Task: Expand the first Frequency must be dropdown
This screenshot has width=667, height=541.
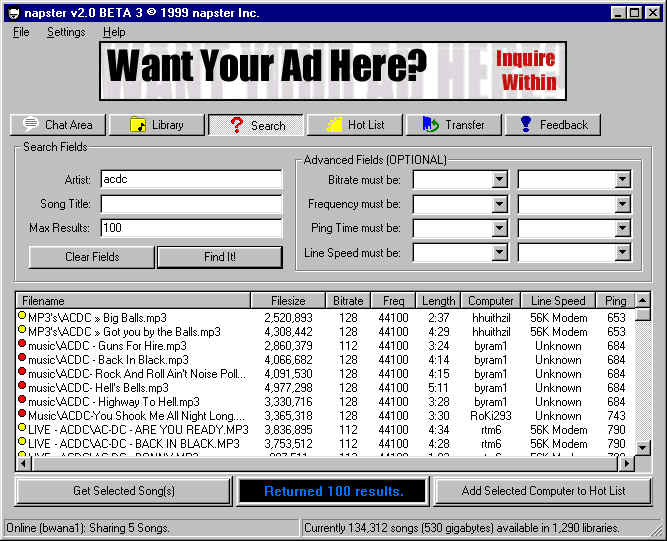Action: click(499, 204)
